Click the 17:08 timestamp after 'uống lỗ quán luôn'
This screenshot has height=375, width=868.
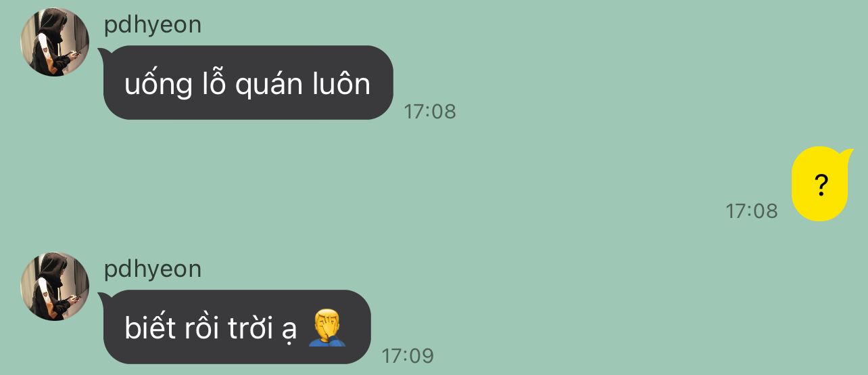(x=430, y=112)
